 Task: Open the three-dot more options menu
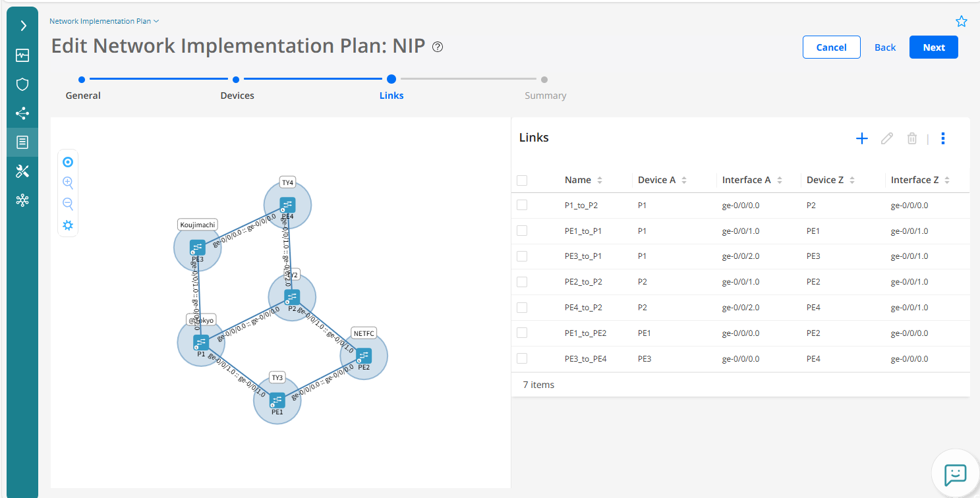pyautogui.click(x=943, y=138)
